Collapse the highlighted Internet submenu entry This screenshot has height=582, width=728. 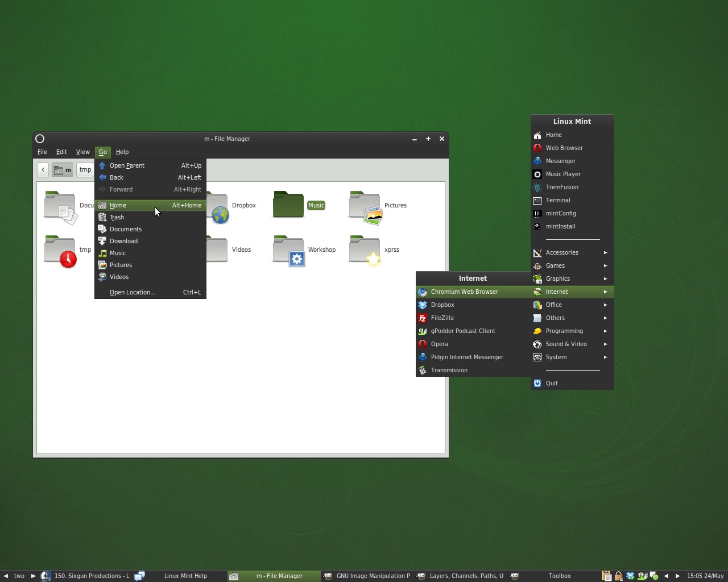[x=572, y=292]
